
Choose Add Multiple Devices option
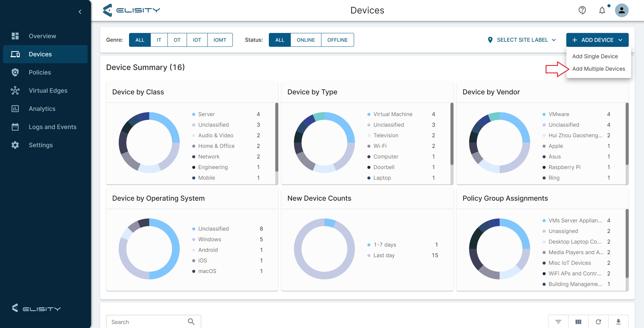tap(599, 69)
